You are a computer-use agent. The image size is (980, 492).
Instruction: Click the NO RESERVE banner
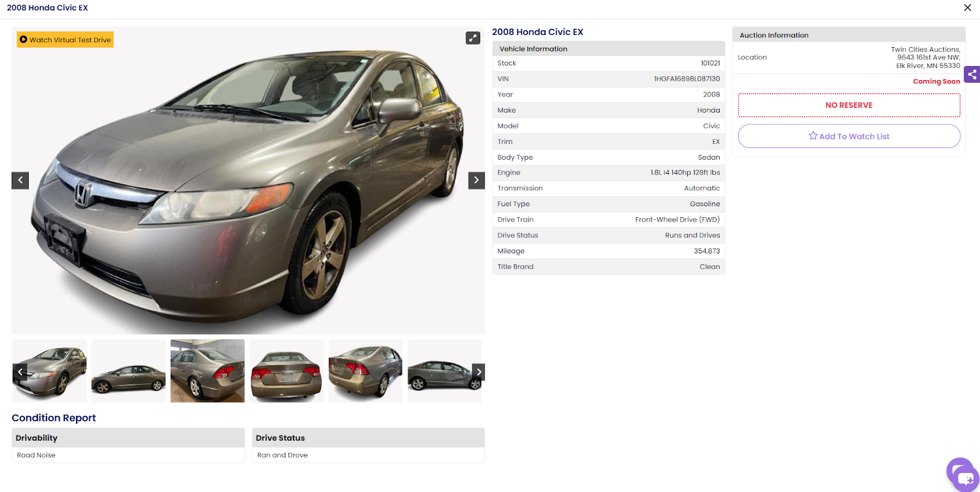[849, 105]
